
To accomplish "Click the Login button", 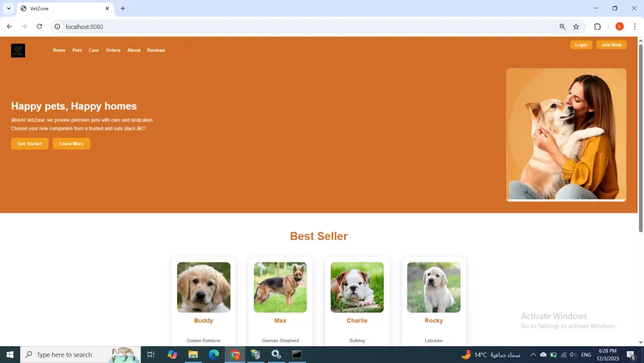I will (x=581, y=44).
